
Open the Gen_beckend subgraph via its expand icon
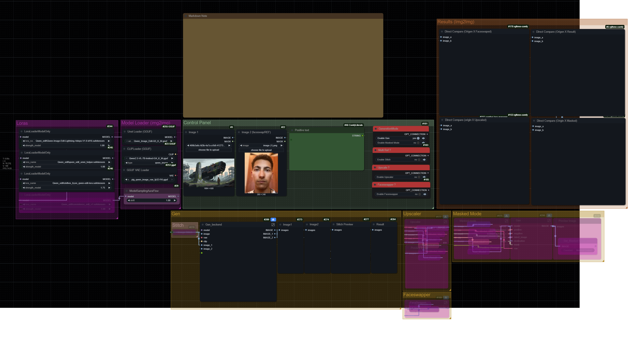tap(273, 225)
